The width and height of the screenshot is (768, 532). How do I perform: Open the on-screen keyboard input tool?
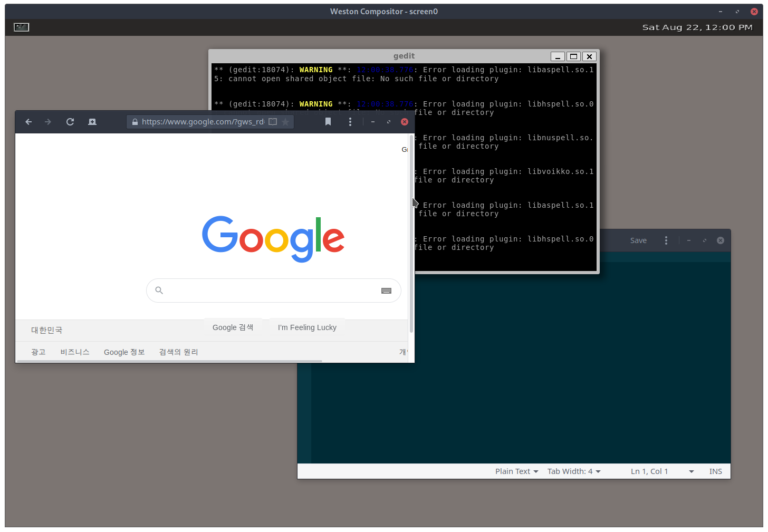386,291
